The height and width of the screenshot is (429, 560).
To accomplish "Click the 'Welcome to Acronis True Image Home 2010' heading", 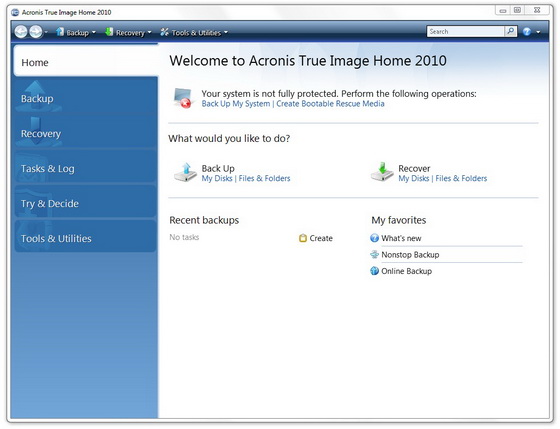I will [x=308, y=61].
